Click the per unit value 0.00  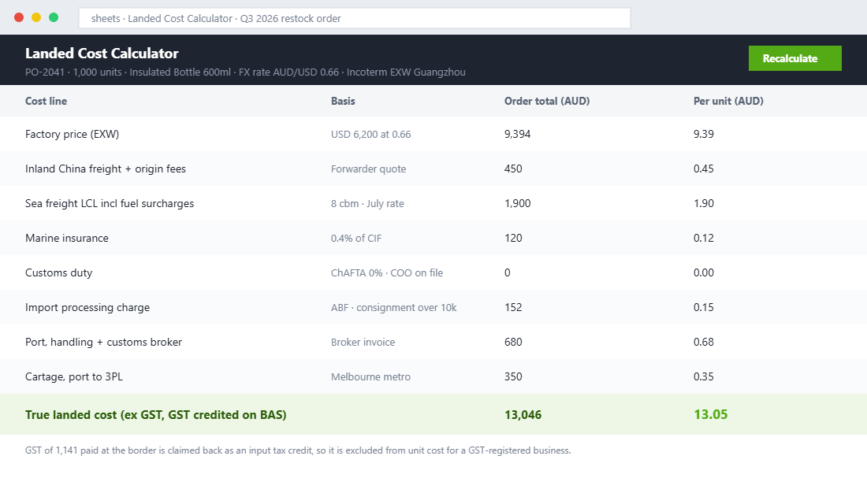click(x=703, y=273)
